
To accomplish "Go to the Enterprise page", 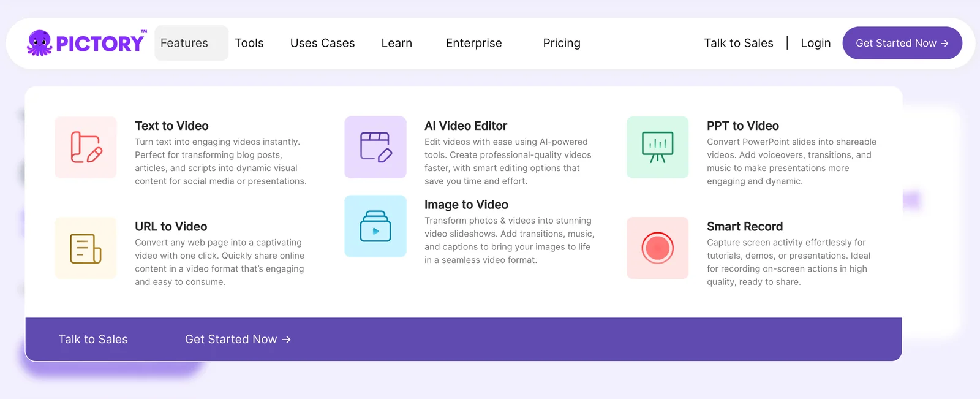I will (473, 43).
